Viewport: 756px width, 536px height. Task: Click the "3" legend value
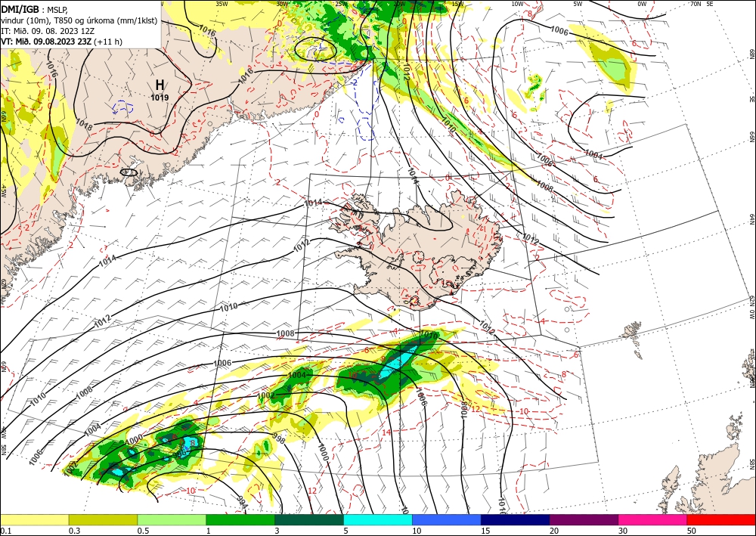277,531
